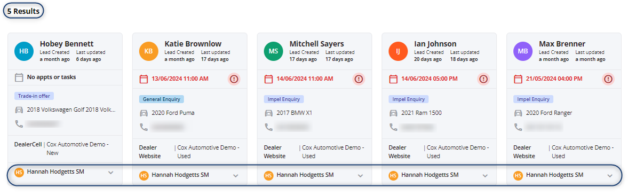Screen dimensions: 644x195
Task: Expand assignee dropdown on Ian Johnson card
Action: tap(485, 175)
